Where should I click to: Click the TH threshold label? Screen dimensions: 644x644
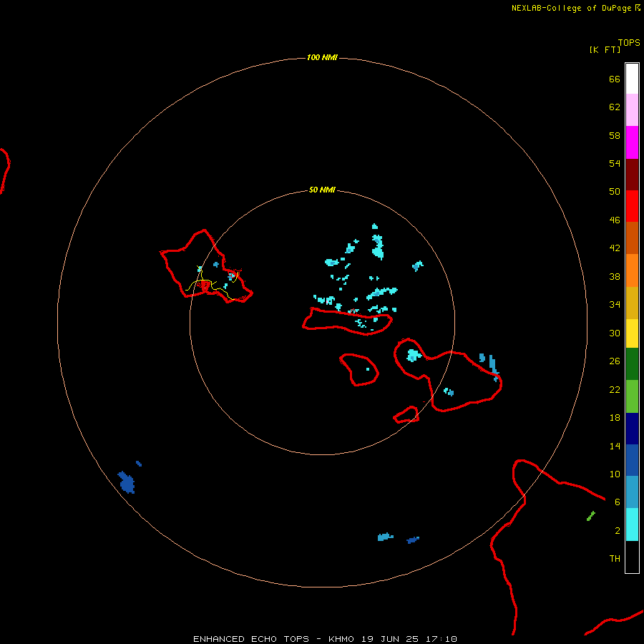615,559
